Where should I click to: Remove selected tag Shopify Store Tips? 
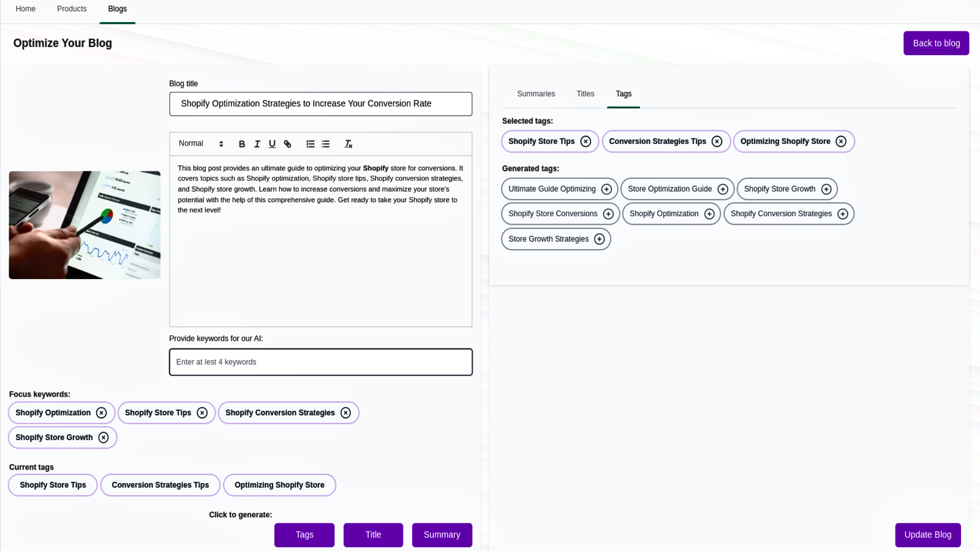click(x=586, y=141)
